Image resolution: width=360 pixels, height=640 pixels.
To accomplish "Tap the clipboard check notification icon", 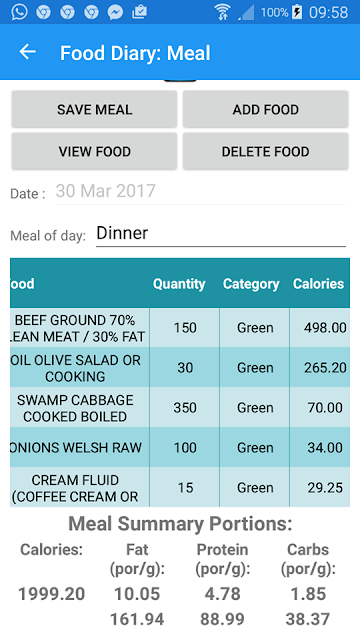I will (140, 12).
